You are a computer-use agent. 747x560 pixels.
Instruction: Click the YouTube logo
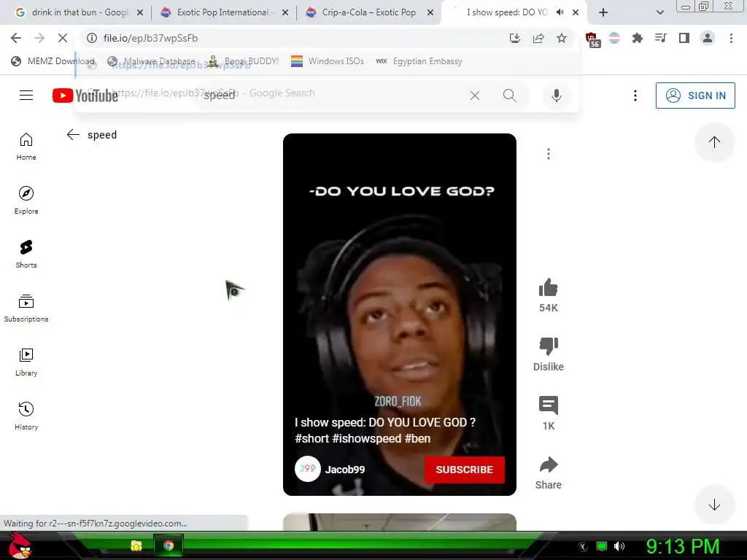coord(85,96)
